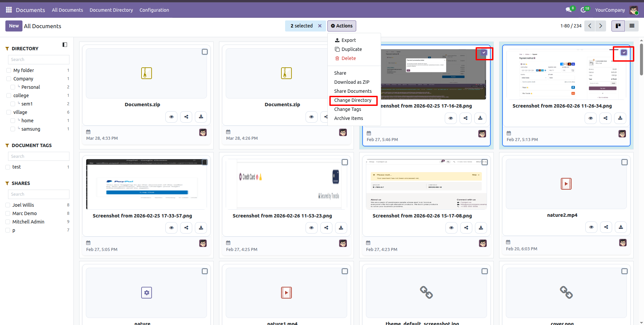Click the video file icon on nature2.mp4
The width and height of the screenshot is (644, 325).
[x=566, y=184]
